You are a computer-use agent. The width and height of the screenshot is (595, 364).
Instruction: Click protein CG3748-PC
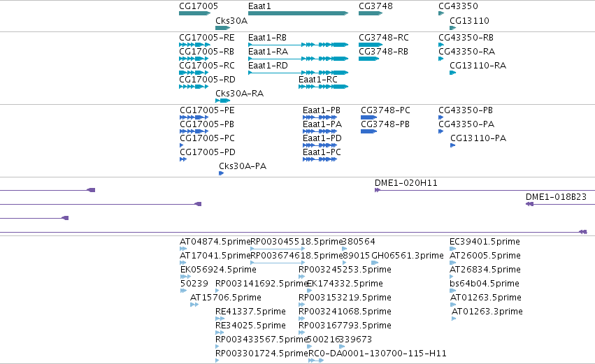coord(369,117)
